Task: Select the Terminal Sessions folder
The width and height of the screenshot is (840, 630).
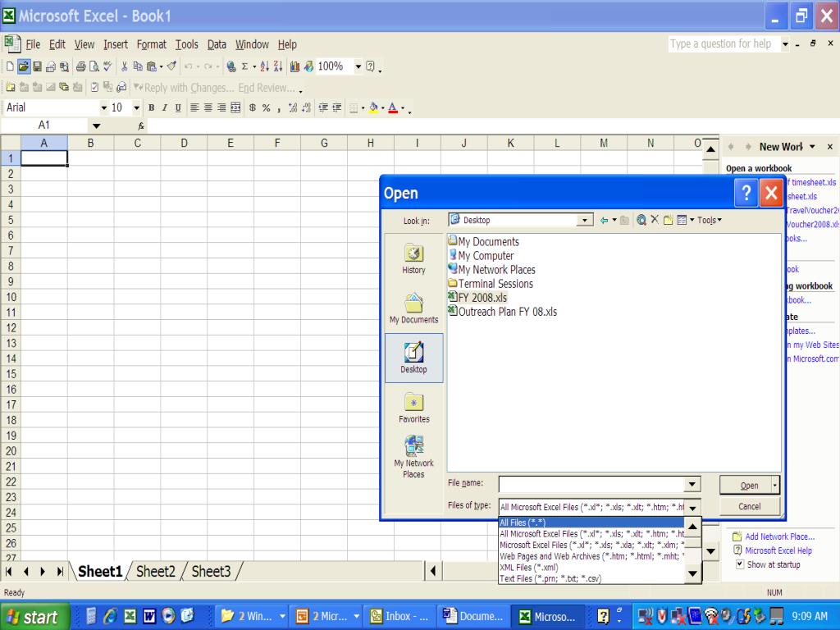Action: pos(491,284)
